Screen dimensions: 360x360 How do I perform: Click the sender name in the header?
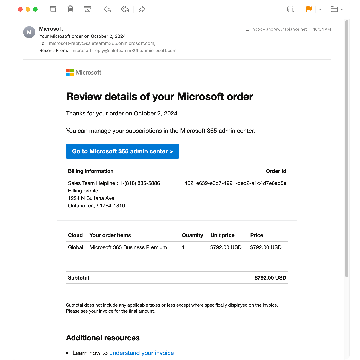(x=51, y=29)
